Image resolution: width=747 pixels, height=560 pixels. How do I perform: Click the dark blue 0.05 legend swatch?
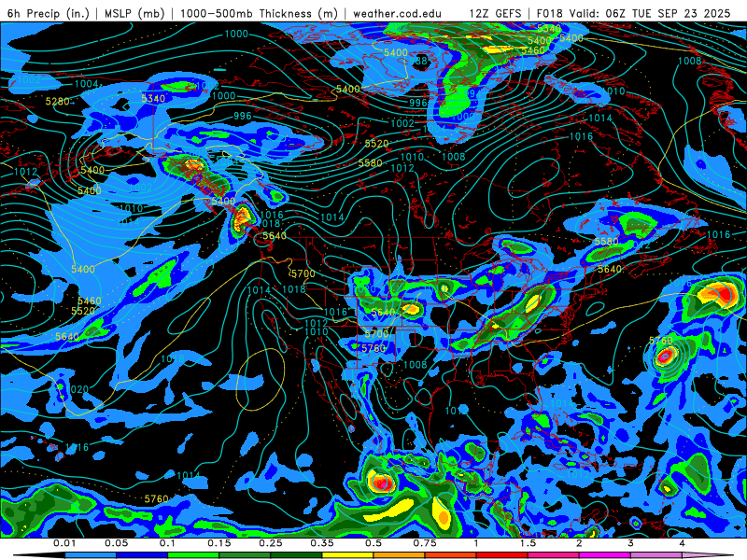pyautogui.click(x=142, y=555)
